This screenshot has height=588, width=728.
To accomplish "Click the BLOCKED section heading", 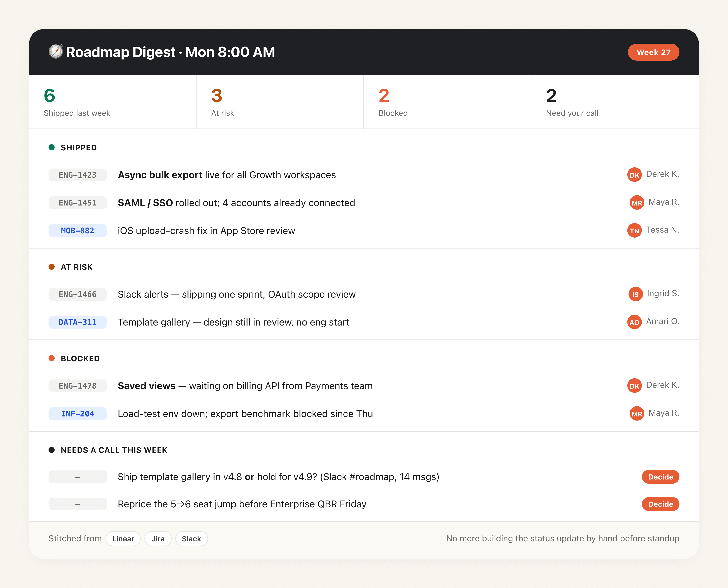I will tap(80, 359).
